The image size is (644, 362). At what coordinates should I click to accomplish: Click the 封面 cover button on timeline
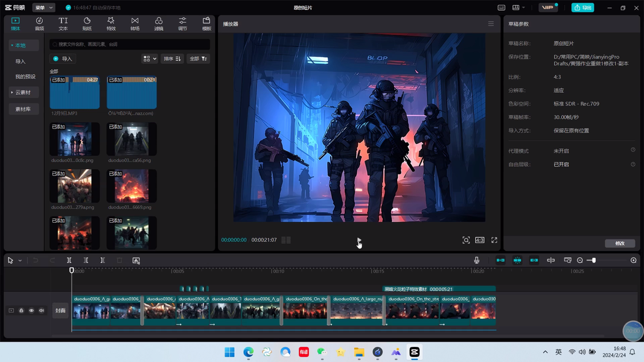60,311
